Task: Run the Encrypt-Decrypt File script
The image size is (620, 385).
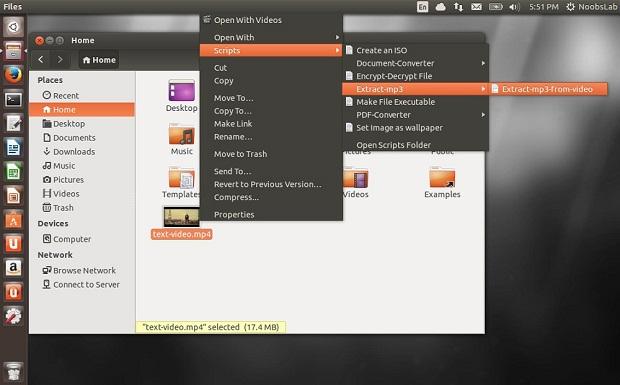Action: tap(416, 76)
